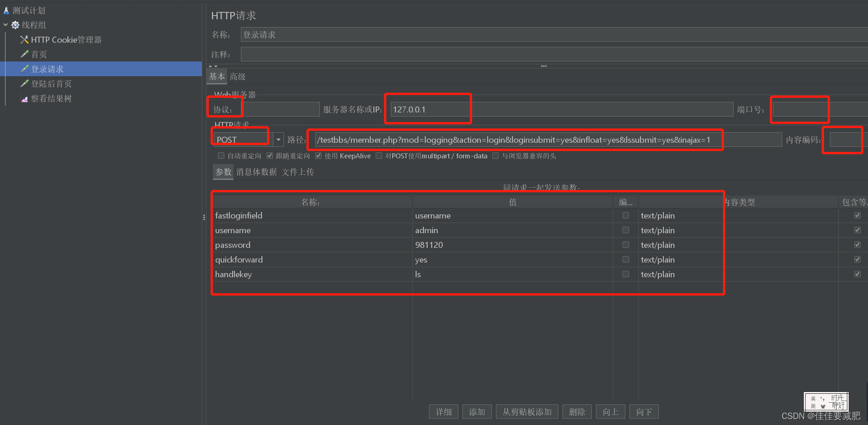Click the 删除 button

tap(577, 412)
